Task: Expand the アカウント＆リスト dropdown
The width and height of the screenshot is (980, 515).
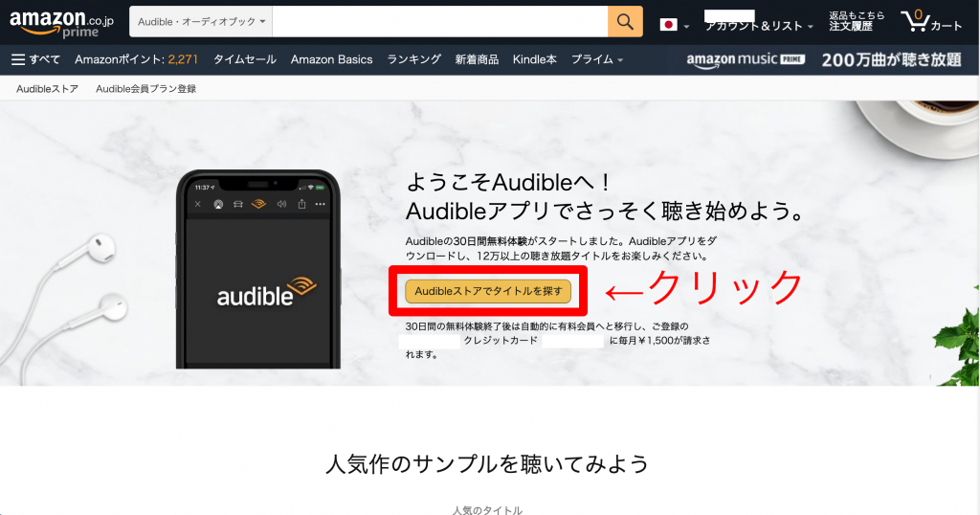Action: (x=759, y=26)
